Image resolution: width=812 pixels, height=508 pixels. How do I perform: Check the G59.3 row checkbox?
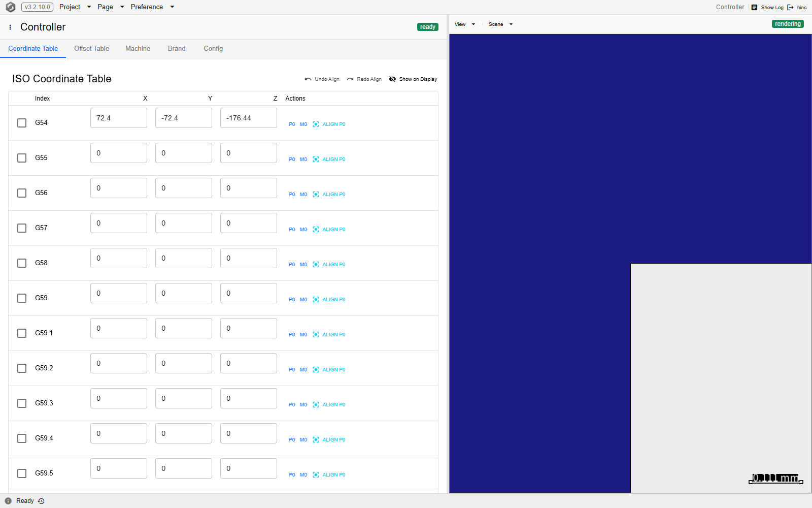(22, 403)
